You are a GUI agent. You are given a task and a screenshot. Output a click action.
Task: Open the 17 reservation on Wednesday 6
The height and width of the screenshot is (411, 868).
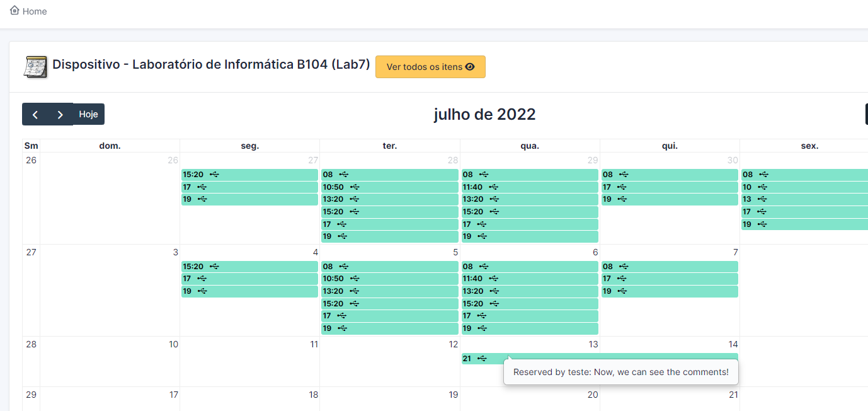(530, 316)
